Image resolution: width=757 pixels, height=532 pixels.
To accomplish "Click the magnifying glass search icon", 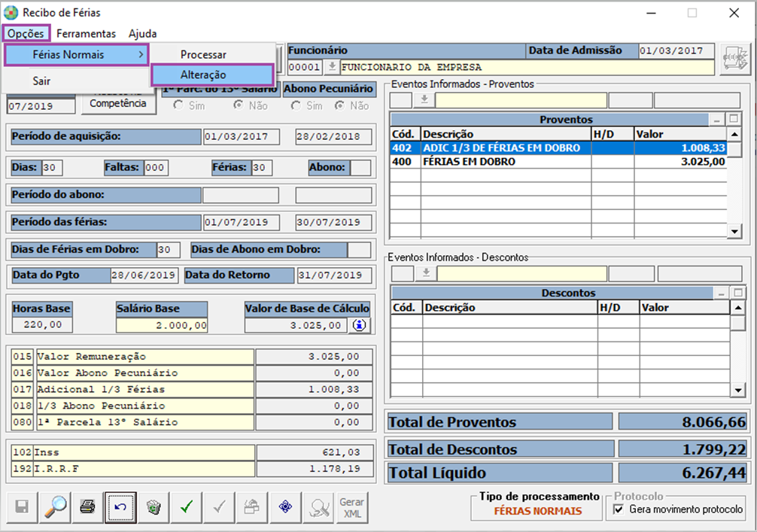I will click(x=56, y=507).
